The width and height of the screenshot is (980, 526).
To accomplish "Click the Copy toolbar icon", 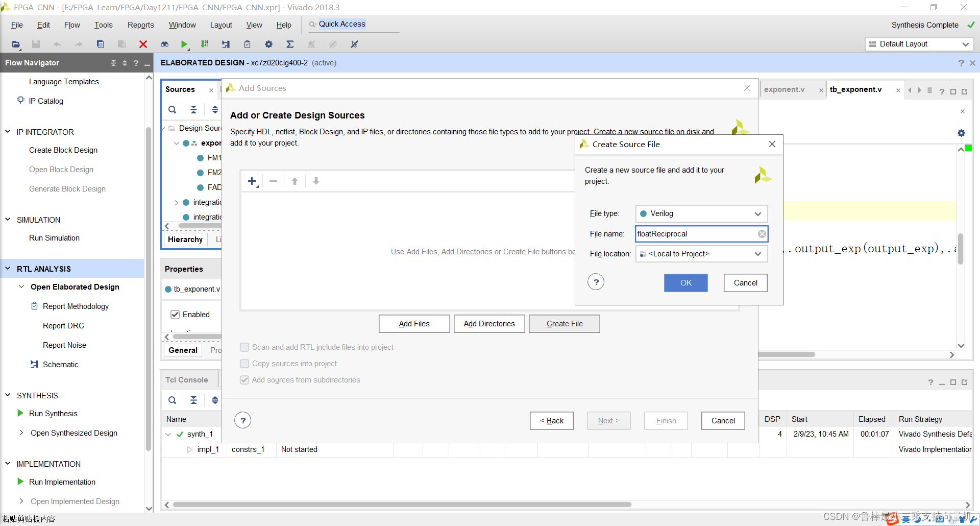I will 100,44.
